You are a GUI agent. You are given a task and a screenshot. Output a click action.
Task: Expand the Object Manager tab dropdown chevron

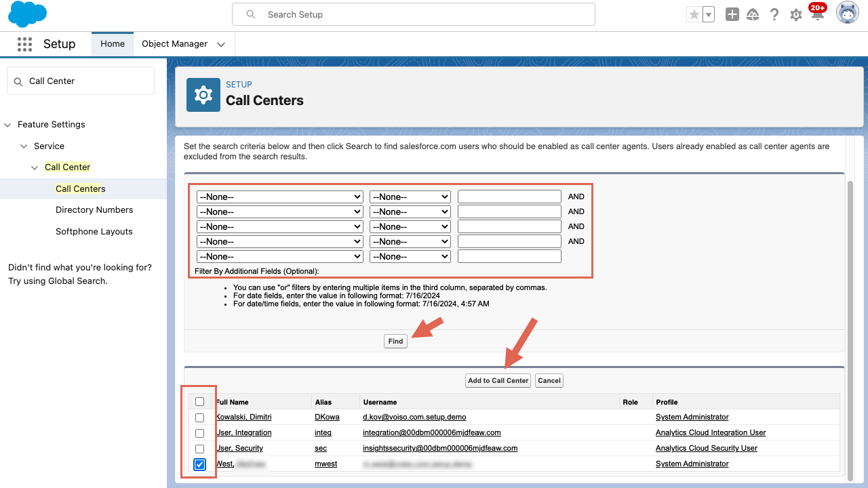coord(221,44)
